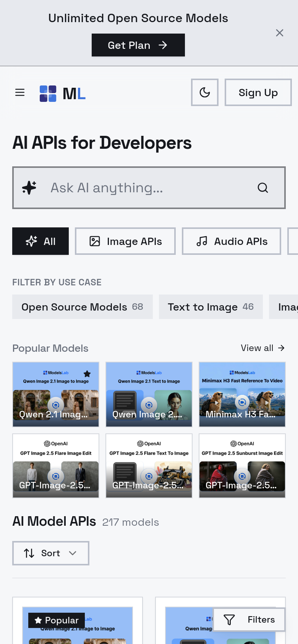Select the All tab
Screen dimensions: 298x644
[40, 241]
